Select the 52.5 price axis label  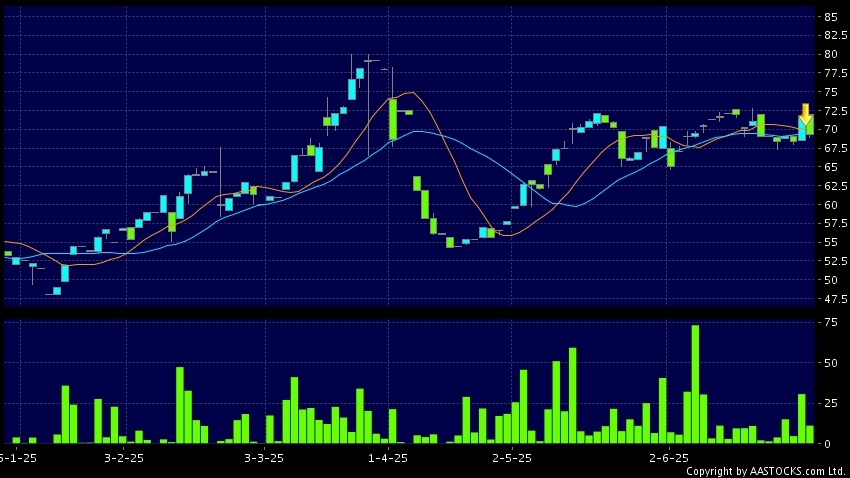coord(836,261)
